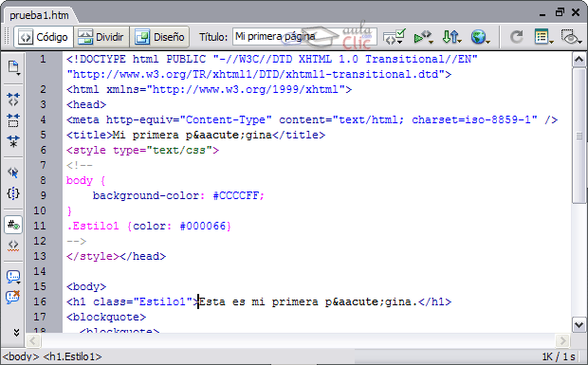Click the horizontal scrollbar right arrow
The image size is (588, 365).
pyautogui.click(x=562, y=340)
